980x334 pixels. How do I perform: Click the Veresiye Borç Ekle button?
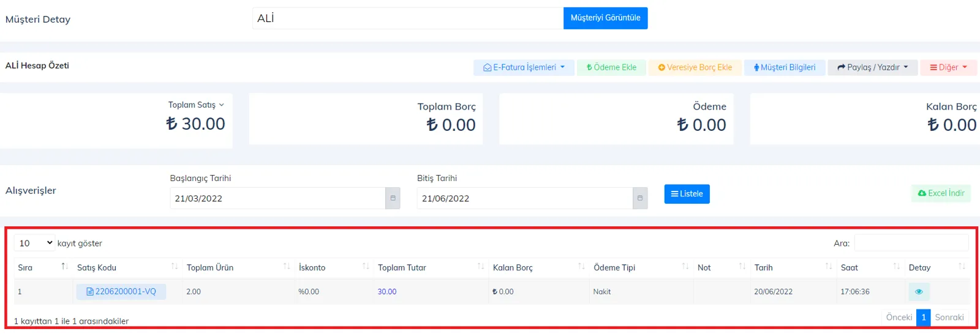coord(695,67)
